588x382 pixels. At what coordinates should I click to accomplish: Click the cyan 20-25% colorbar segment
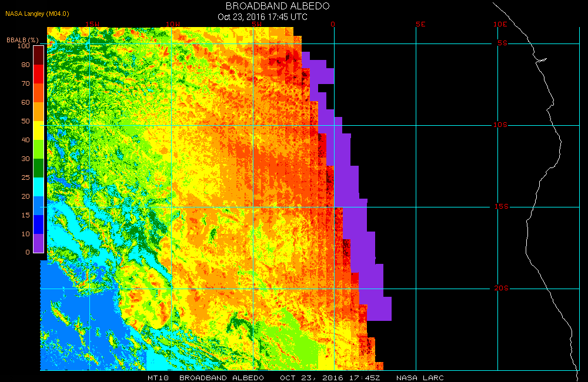click(38, 187)
